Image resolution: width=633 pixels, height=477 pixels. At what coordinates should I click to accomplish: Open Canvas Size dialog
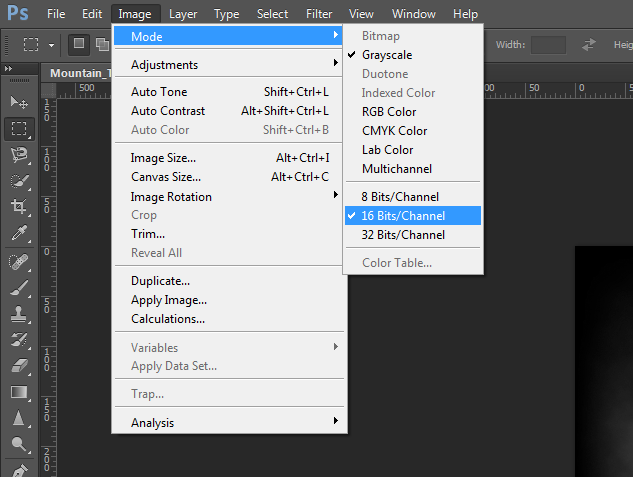(x=228, y=177)
